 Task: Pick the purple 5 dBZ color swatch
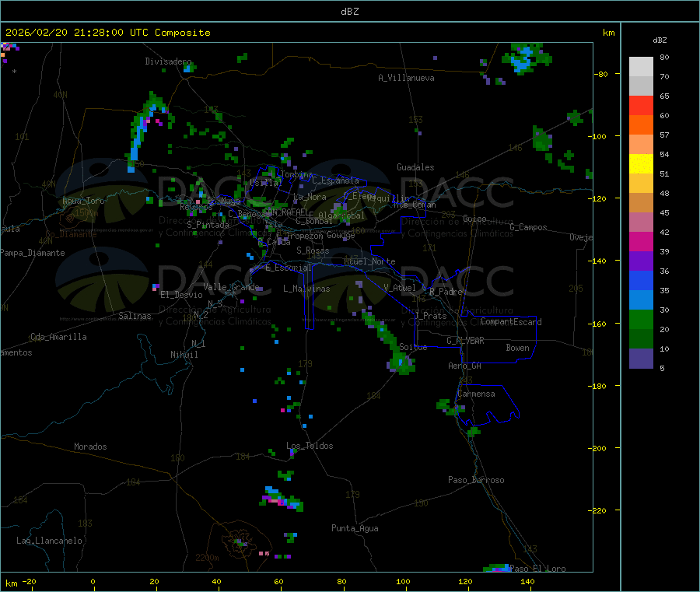[641, 359]
